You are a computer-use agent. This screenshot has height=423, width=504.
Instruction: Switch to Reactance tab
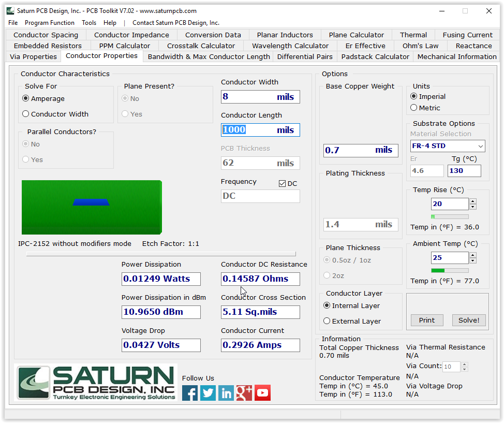point(474,46)
